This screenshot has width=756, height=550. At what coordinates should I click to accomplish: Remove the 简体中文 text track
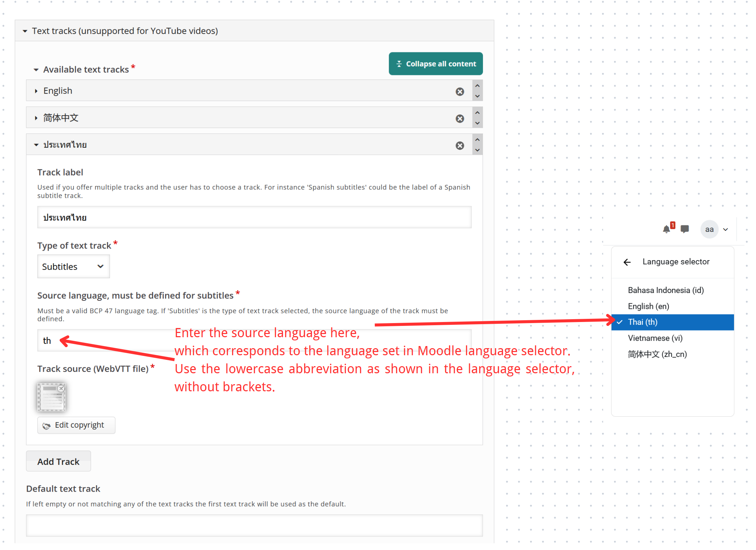point(460,119)
